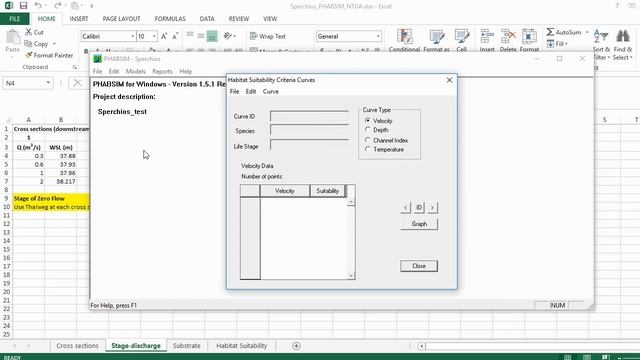This screenshot has height=360, width=640.
Task: Click the Format cells icon
Action: point(529,36)
